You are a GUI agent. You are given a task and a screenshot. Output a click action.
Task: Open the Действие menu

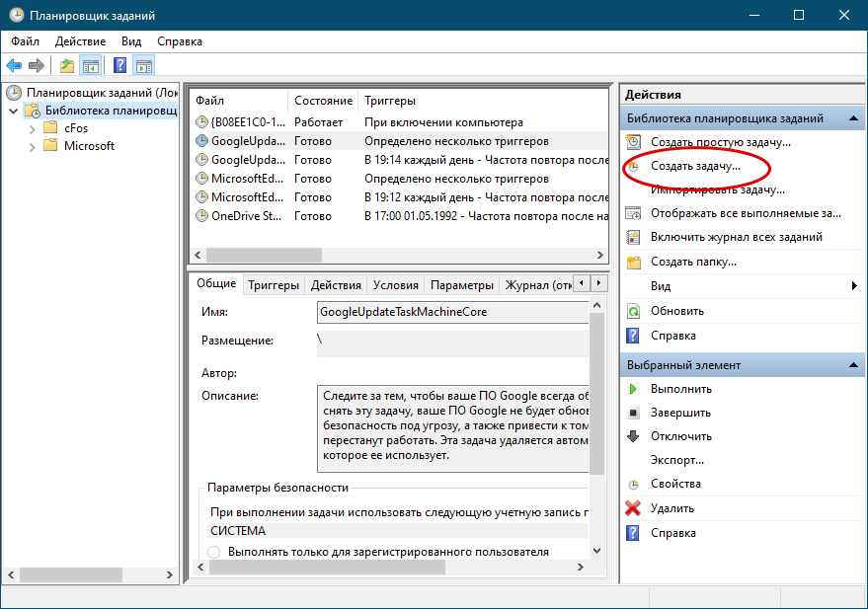point(80,41)
